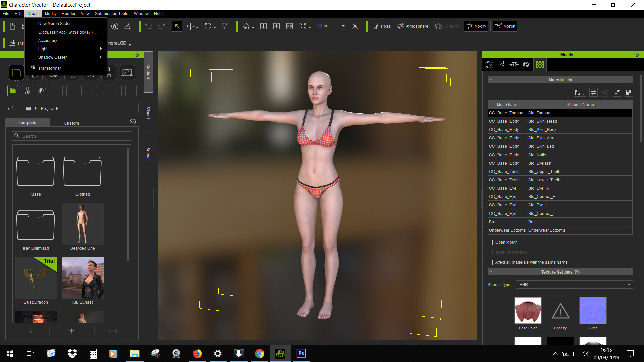644x362 pixels.
Task: Click the Modify toolbar button
Action: pyautogui.click(x=476, y=26)
